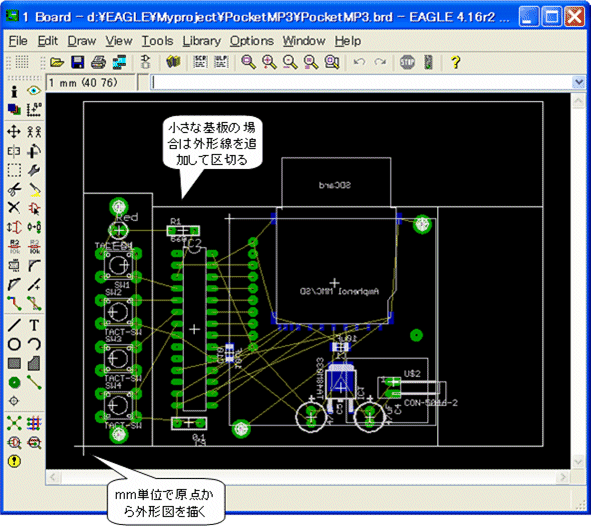Image resolution: width=591 pixels, height=526 pixels.
Task: Select the Route tool
Action: (x=14, y=303)
